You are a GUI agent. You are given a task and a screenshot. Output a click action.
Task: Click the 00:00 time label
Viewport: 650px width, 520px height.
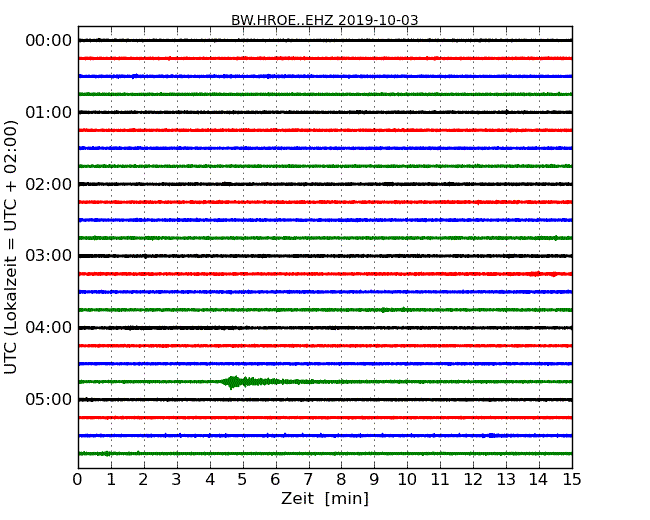(x=49, y=41)
